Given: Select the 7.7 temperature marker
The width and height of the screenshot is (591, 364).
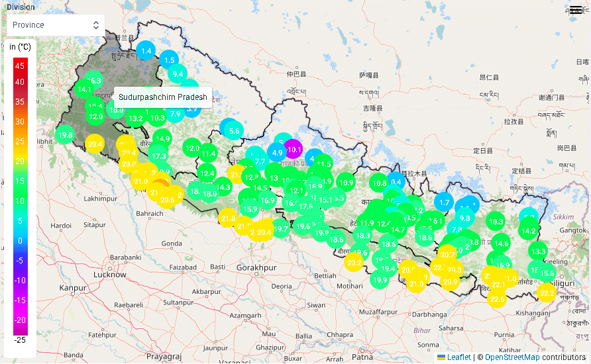Looking at the screenshot, I should (x=260, y=161).
